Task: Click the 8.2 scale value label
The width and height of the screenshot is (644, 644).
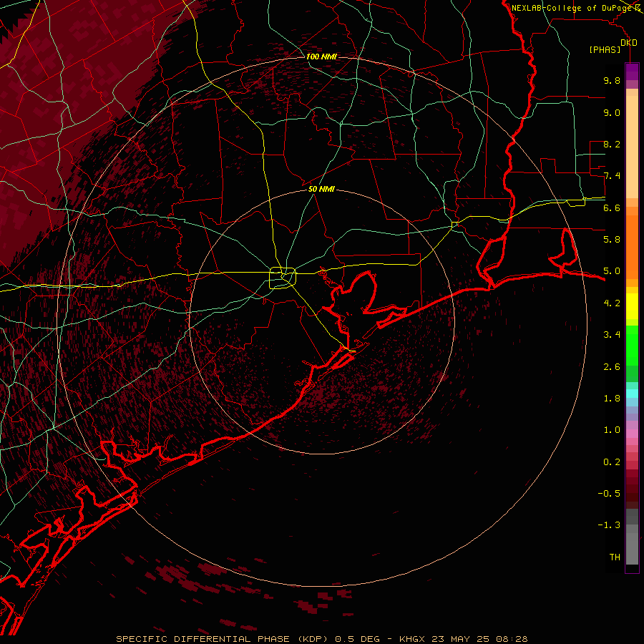Action: (x=612, y=144)
